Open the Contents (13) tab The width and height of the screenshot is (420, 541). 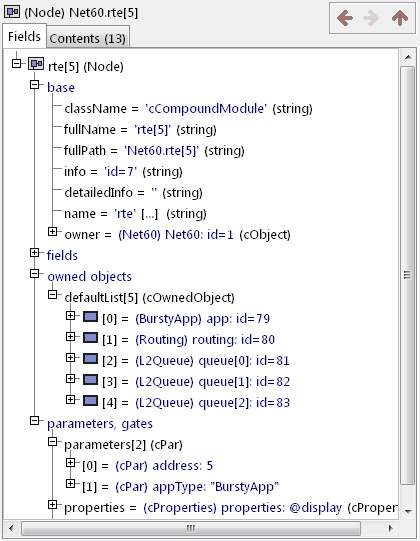pos(88,38)
